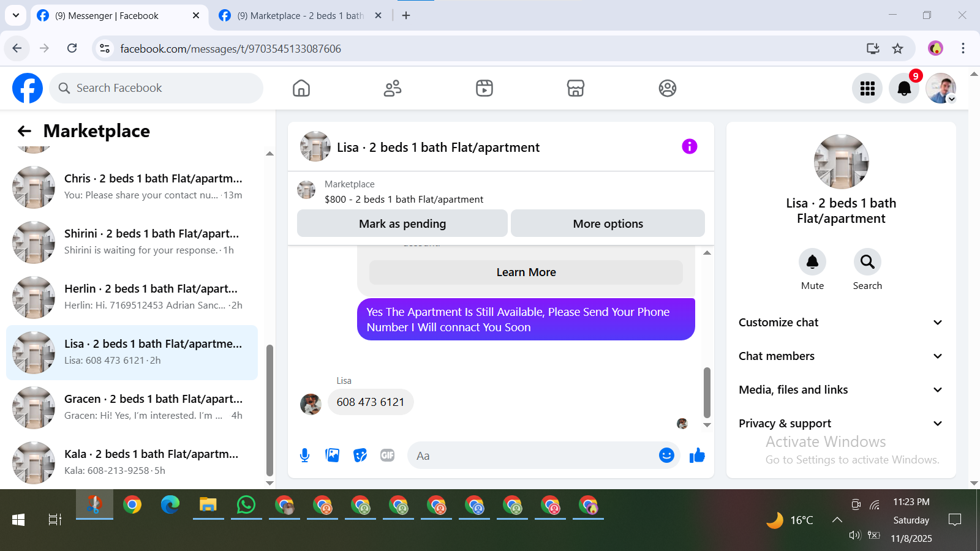Switch to Messenger browser tab
980x551 pixels.
pyautogui.click(x=119, y=16)
